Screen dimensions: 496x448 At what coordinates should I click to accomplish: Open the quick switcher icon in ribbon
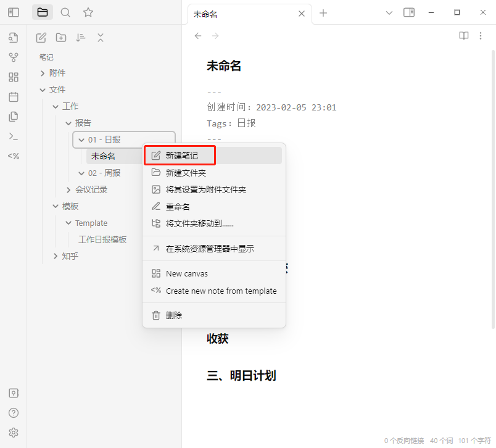click(x=14, y=38)
